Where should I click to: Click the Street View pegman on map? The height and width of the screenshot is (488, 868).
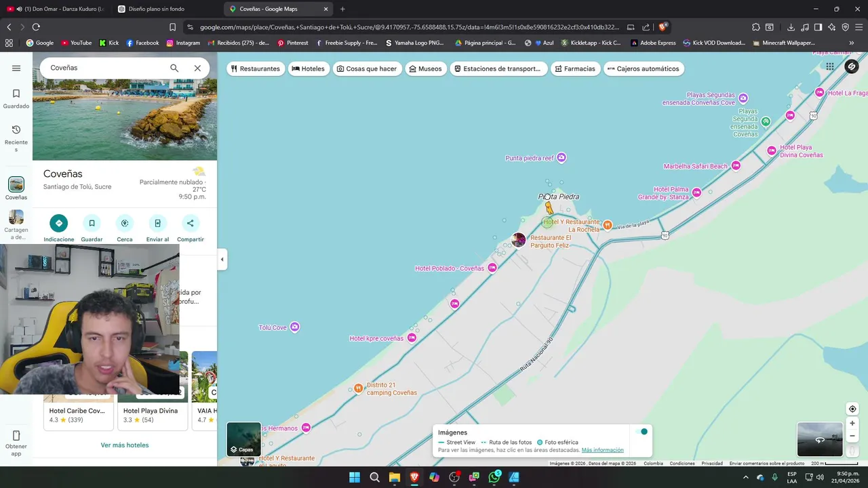pyautogui.click(x=549, y=208)
